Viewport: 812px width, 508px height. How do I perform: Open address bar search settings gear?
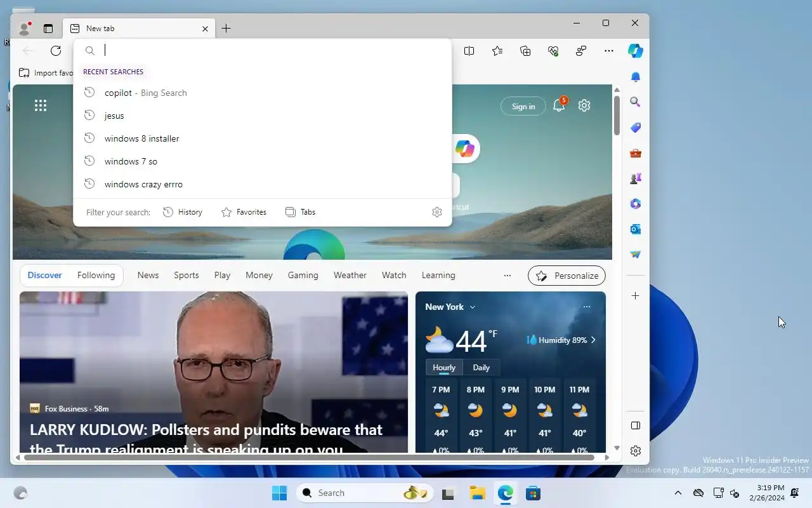tap(437, 212)
